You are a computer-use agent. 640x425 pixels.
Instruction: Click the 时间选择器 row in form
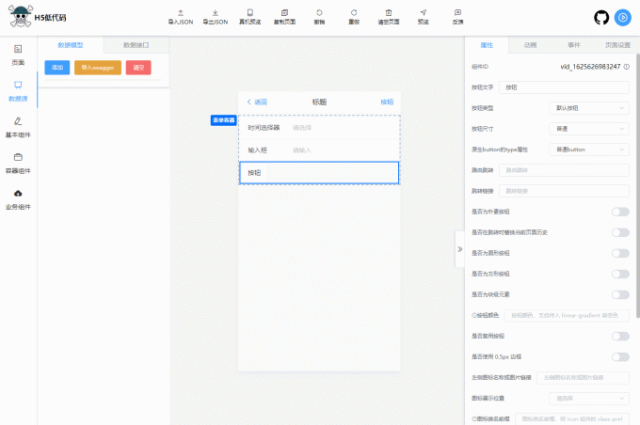[319, 128]
